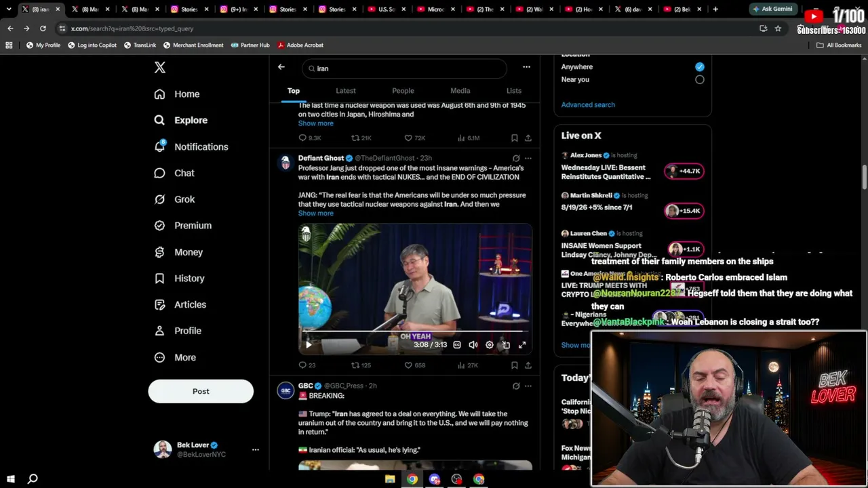Expand the Live on X list
This screenshot has height=488, width=868.
click(576, 345)
